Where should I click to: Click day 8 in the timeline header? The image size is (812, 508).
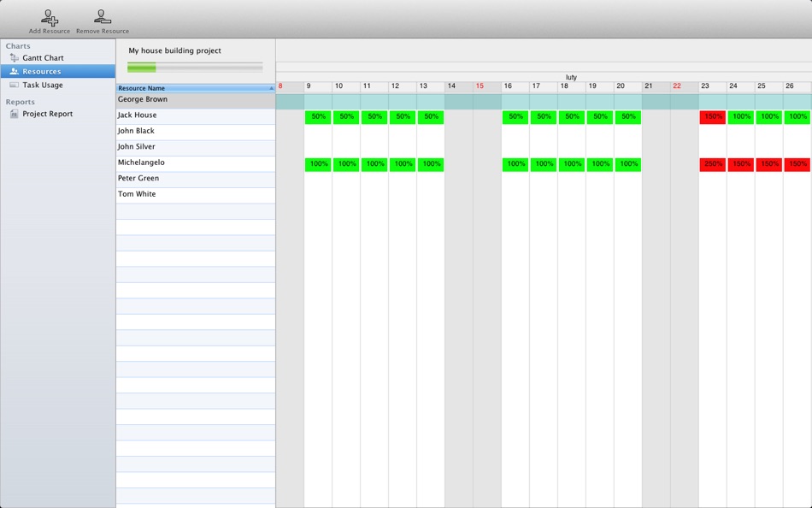[290, 86]
